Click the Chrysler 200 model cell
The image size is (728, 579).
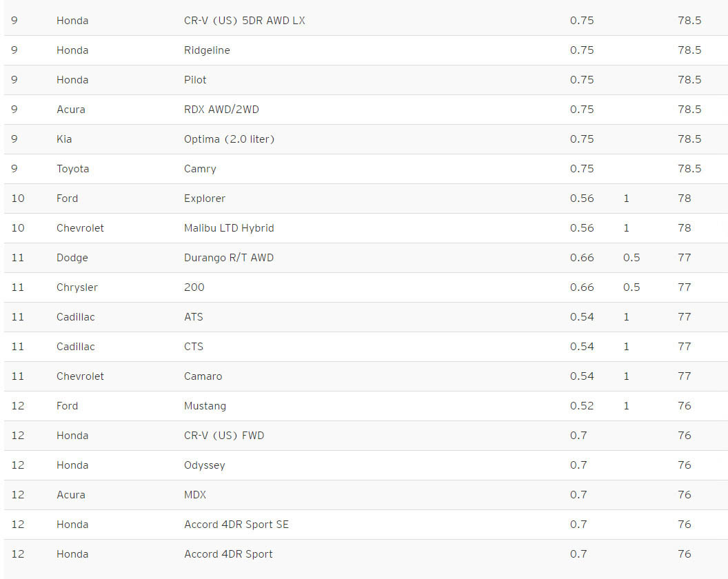pos(194,287)
